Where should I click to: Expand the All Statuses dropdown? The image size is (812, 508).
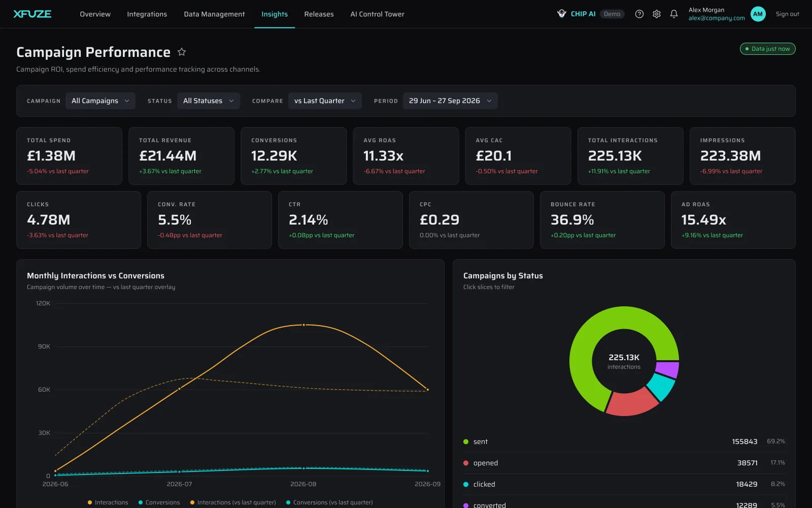209,101
